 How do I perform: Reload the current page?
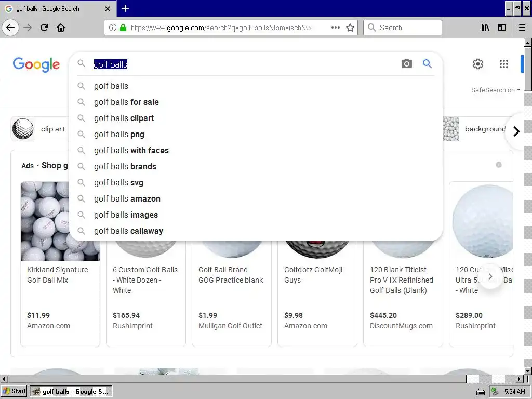tap(44, 28)
